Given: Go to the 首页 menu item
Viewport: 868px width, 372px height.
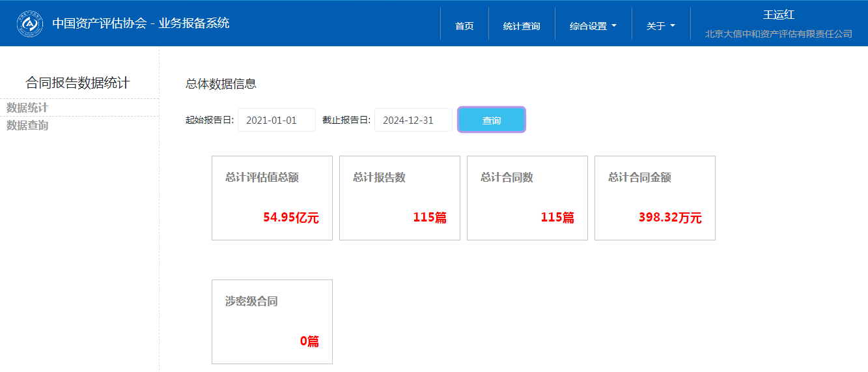Looking at the screenshot, I should [x=464, y=26].
